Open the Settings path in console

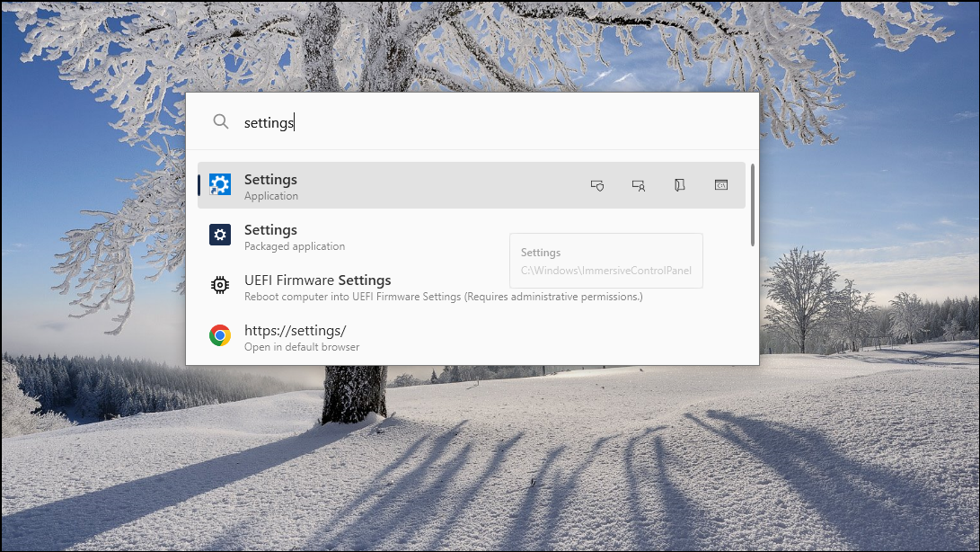tap(721, 185)
